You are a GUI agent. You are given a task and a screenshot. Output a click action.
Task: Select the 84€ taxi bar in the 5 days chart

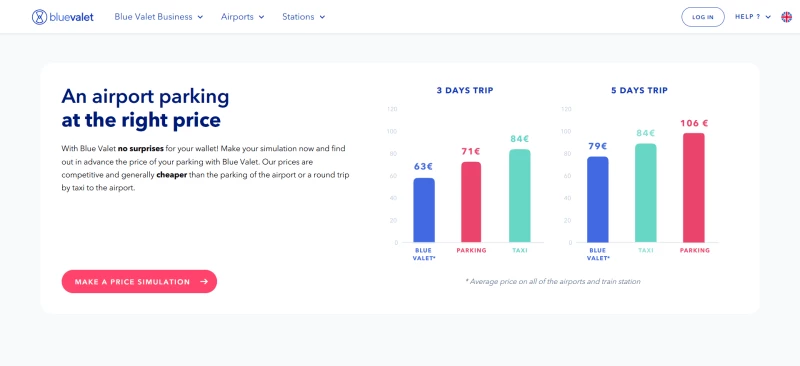click(645, 193)
